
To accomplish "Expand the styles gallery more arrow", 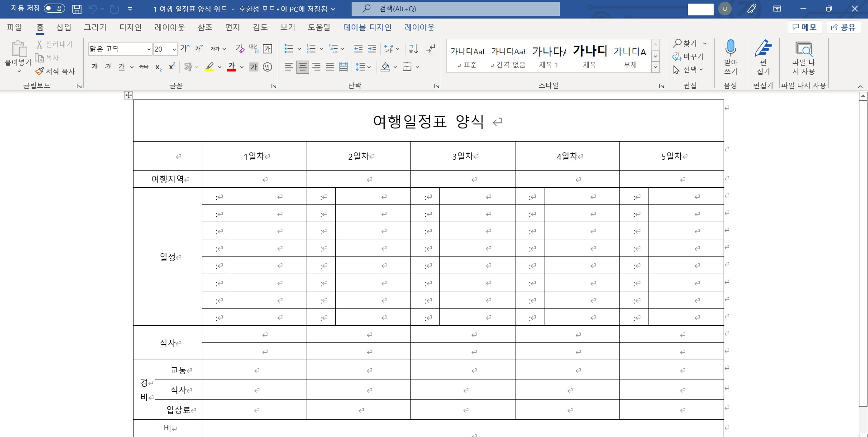I will (x=655, y=67).
